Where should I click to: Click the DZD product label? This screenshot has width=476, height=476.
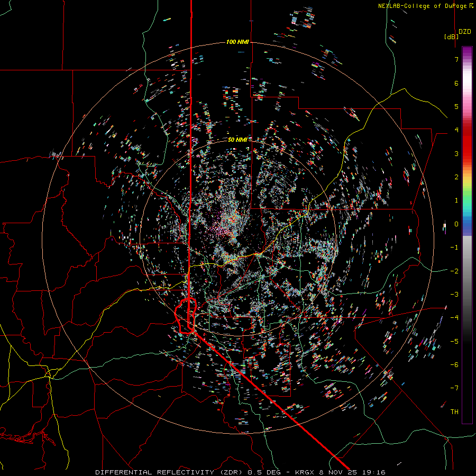pyautogui.click(x=465, y=32)
